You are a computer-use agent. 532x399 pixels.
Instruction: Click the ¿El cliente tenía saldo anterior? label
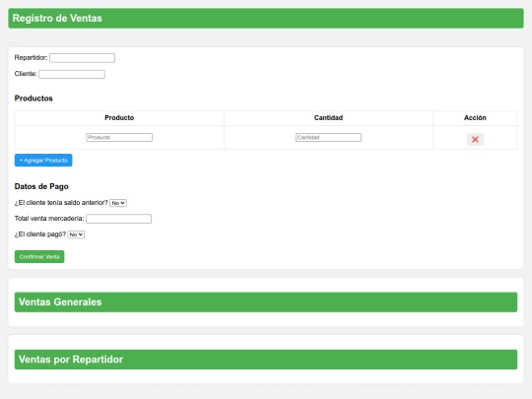click(61, 203)
